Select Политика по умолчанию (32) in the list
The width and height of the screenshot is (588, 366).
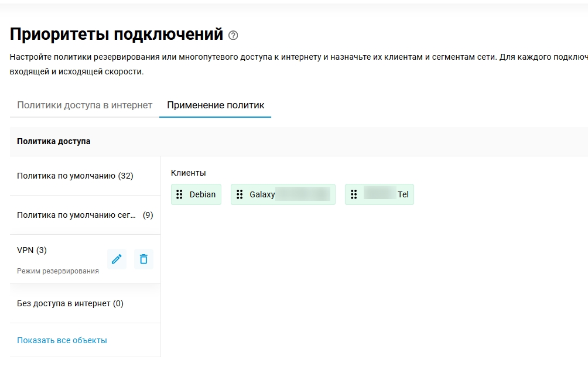coord(75,176)
